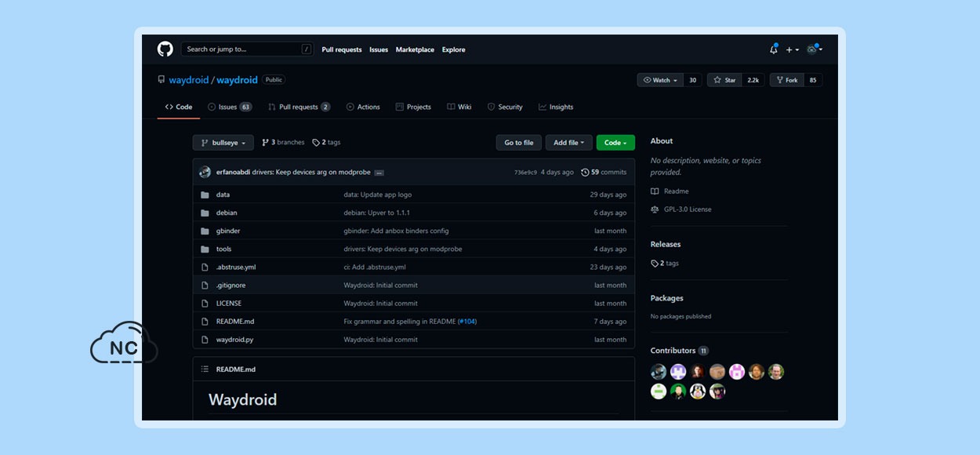980x455 pixels.
Task: Expand the commit message ellipsis
Action: (379, 173)
